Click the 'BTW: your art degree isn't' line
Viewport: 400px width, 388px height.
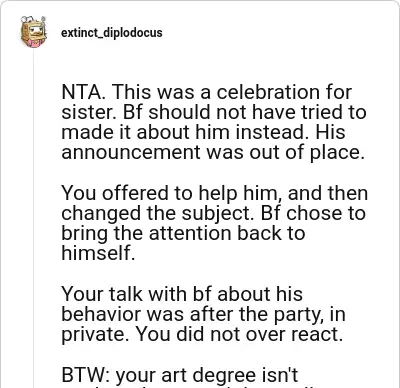(x=180, y=375)
